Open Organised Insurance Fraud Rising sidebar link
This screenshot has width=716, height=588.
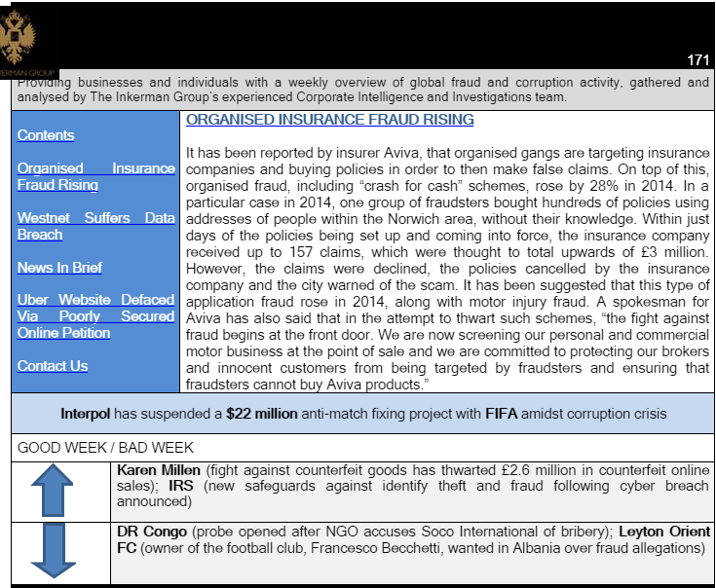pyautogui.click(x=95, y=176)
